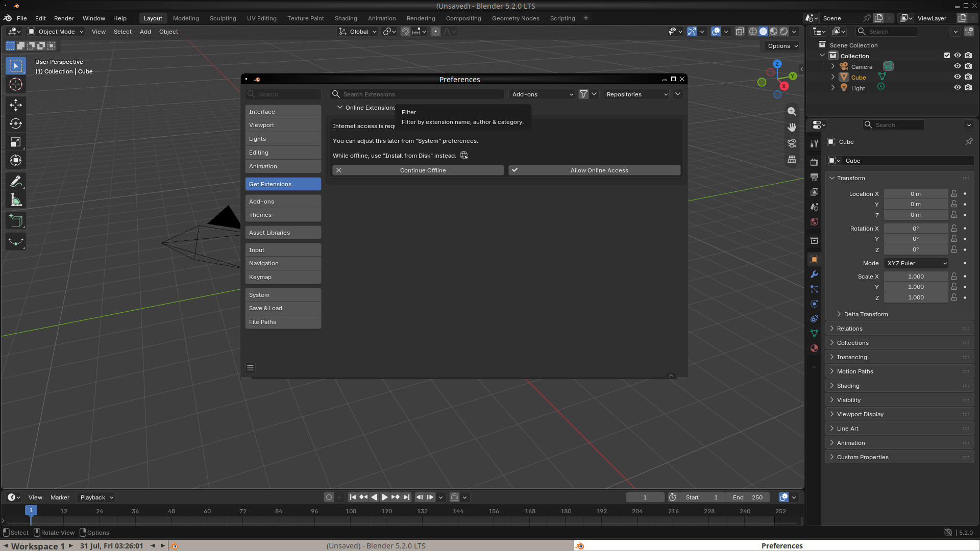Click the globe icon beside Install from Disk
This screenshot has height=551, width=980.
tap(464, 155)
